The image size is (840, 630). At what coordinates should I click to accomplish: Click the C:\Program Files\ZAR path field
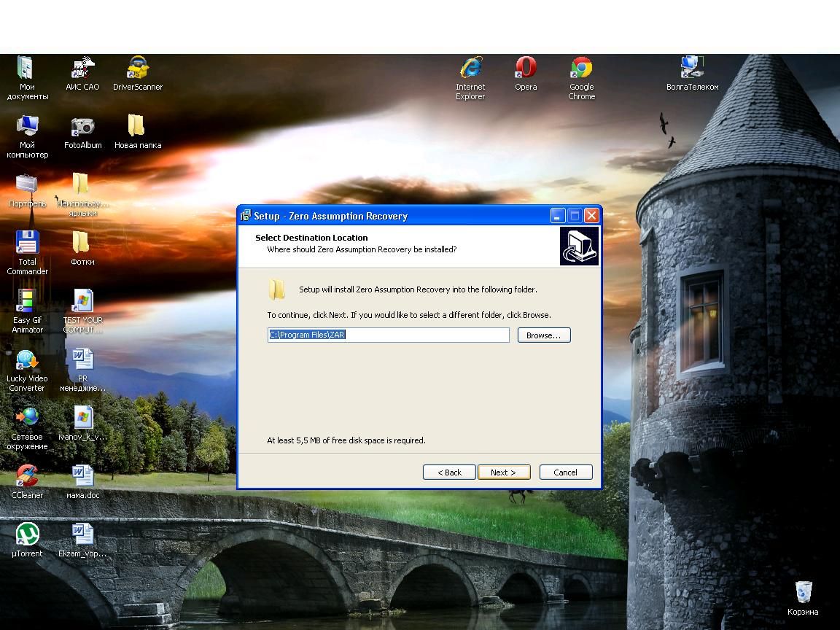[388, 335]
